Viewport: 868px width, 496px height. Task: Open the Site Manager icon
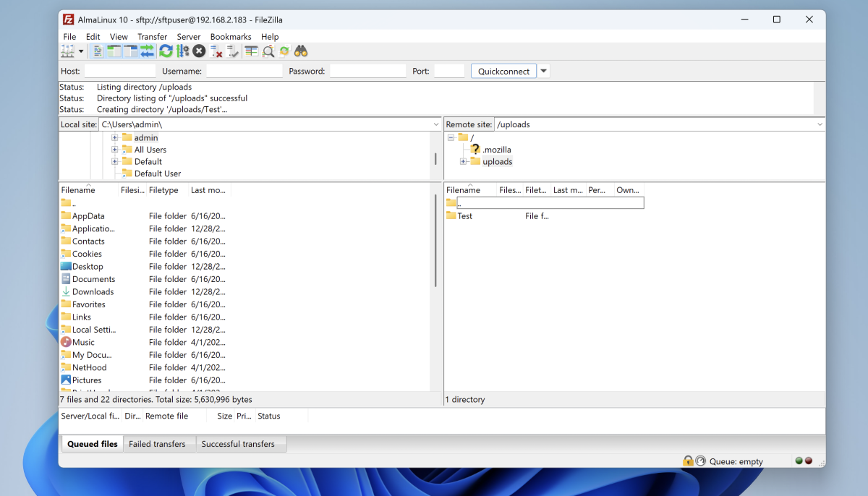(x=67, y=51)
